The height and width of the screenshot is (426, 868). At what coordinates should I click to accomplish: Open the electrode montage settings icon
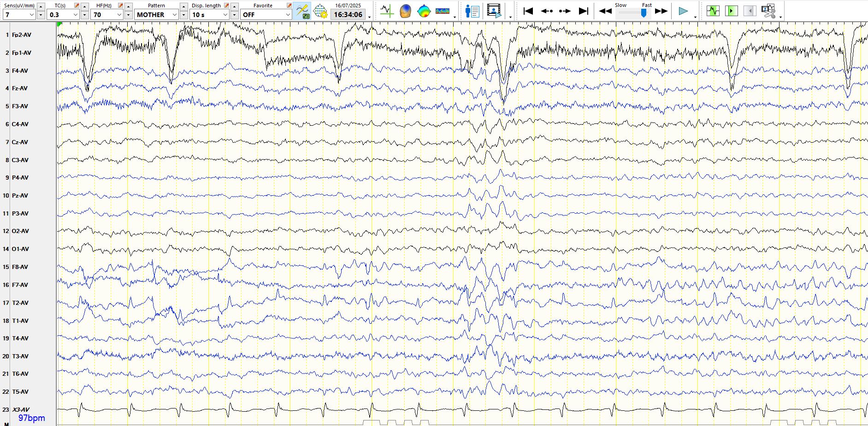point(320,11)
